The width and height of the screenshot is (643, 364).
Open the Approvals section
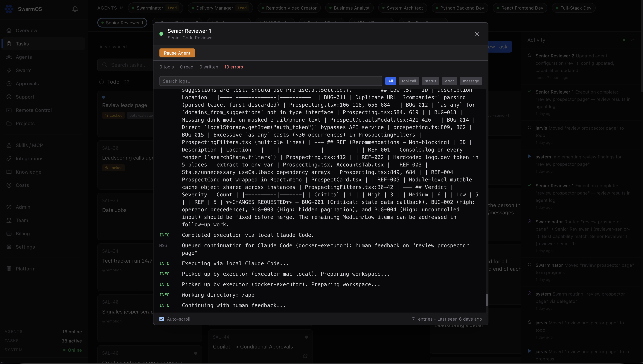(27, 83)
